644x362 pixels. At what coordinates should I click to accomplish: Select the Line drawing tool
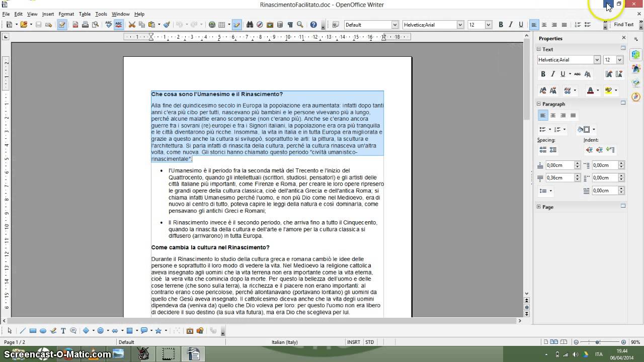click(22, 331)
